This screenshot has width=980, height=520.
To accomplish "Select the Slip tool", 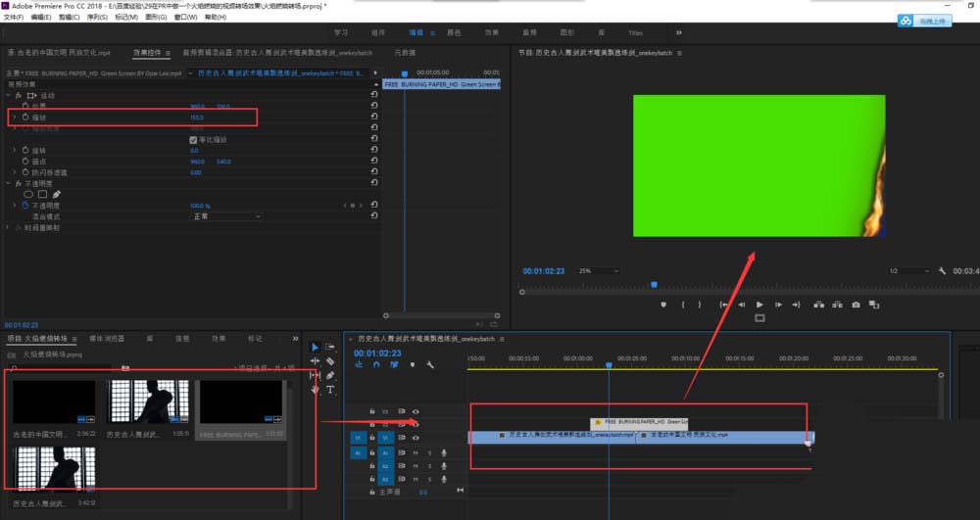I will click(x=315, y=375).
